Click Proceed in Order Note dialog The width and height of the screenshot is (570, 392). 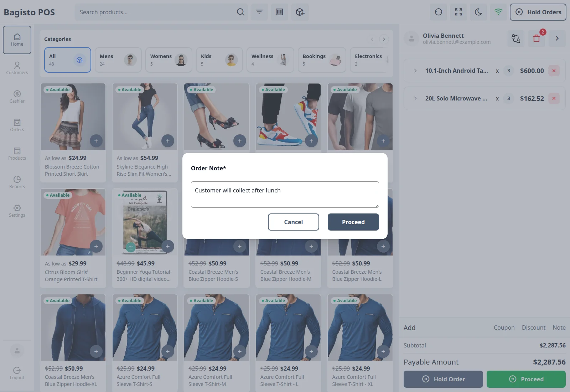(353, 222)
